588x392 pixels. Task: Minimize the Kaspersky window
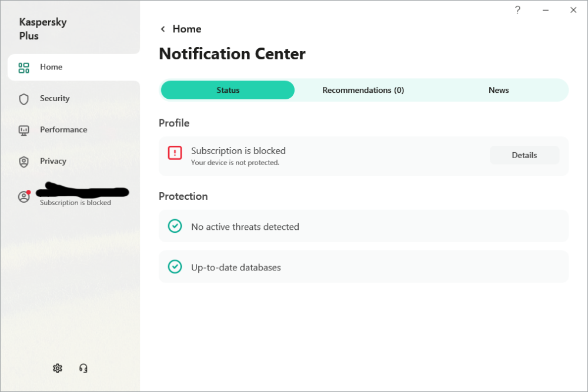[546, 10]
